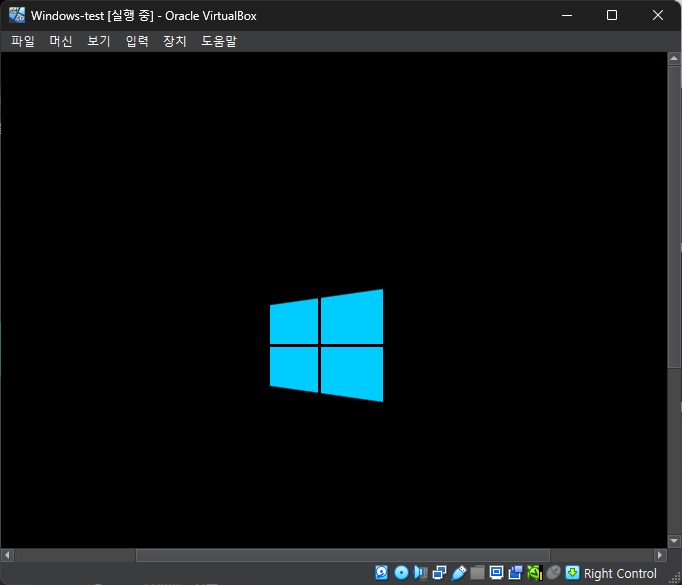Click the green CPU execution status icon
This screenshot has width=682, height=585.
click(535, 573)
